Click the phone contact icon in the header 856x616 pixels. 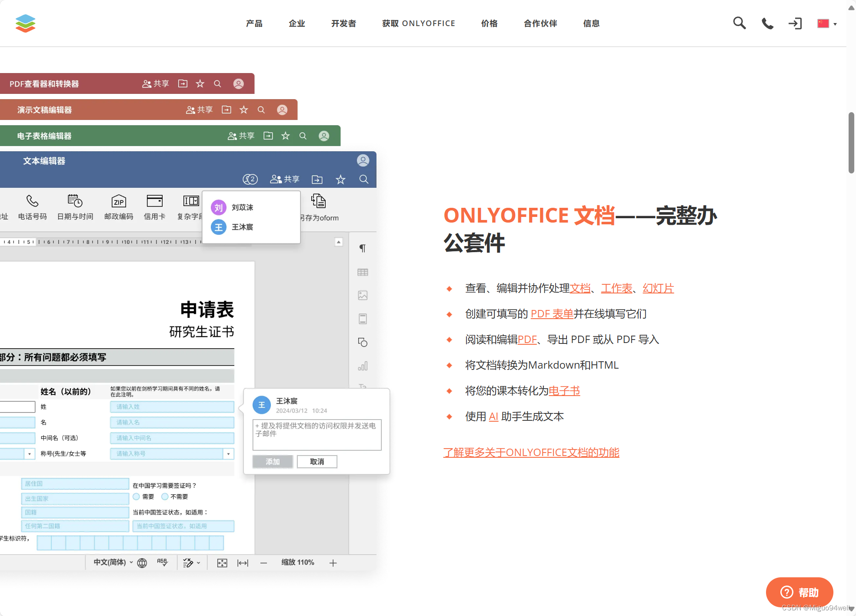pos(767,23)
